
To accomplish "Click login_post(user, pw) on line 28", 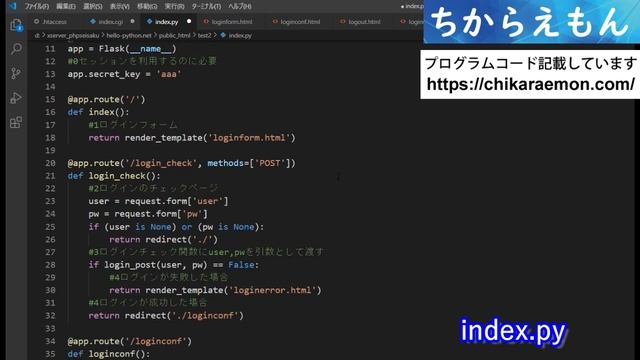I will click(156, 265).
